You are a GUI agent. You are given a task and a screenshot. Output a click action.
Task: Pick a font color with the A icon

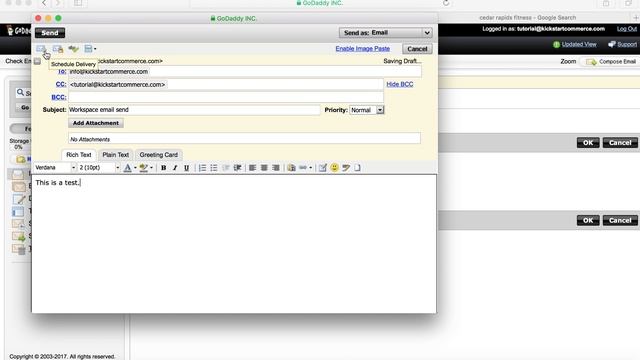click(127, 168)
